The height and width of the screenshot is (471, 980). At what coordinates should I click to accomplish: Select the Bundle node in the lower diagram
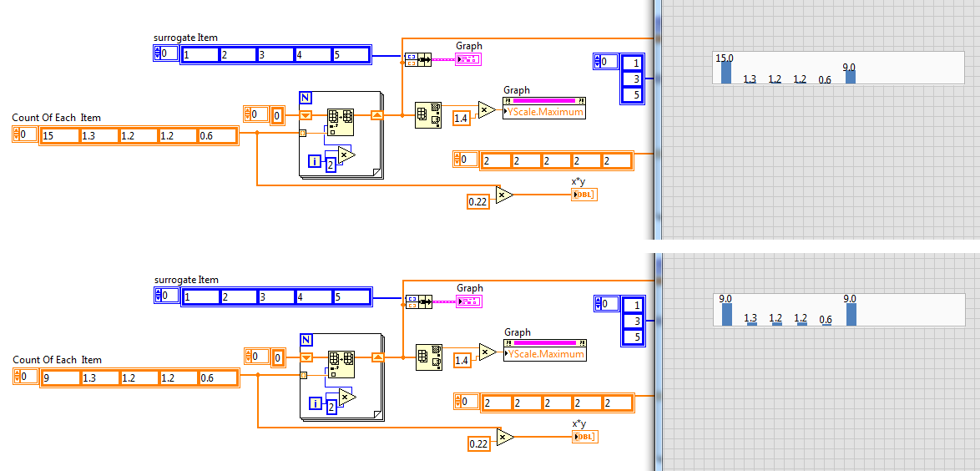click(x=419, y=302)
